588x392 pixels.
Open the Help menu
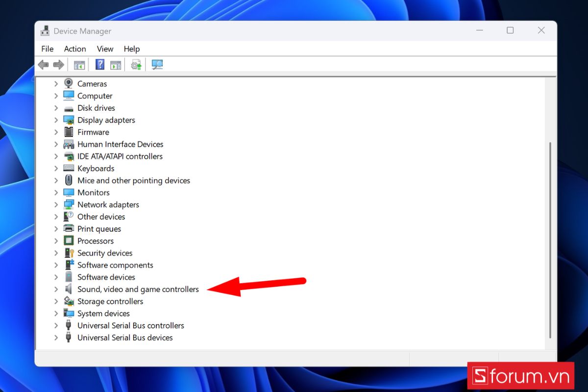pyautogui.click(x=132, y=49)
